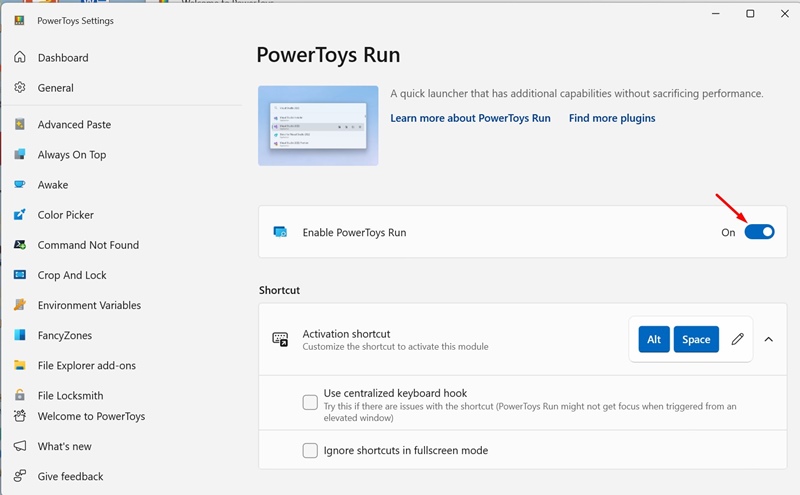This screenshot has height=495, width=800.
Task: Click the FancyZones icon
Action: [19, 335]
